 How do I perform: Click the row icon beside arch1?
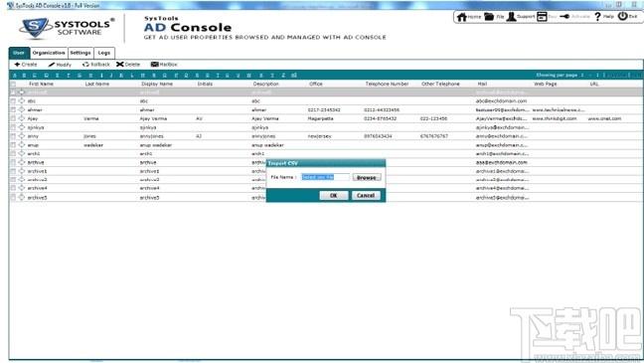pyautogui.click(x=21, y=153)
